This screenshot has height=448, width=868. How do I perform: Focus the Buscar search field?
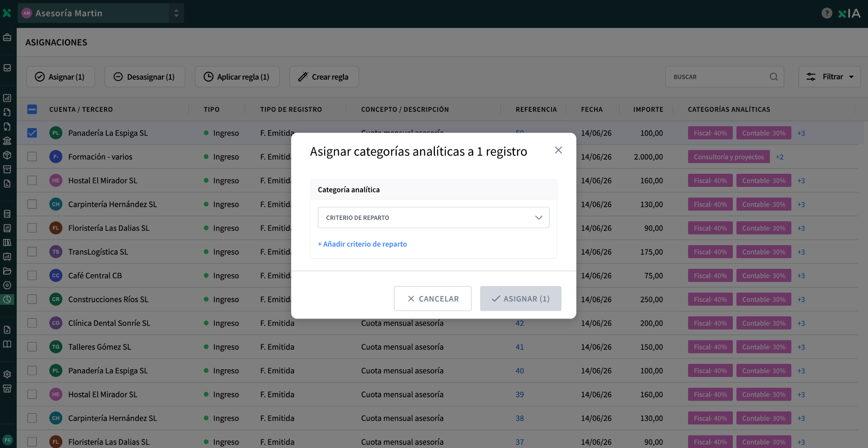pos(725,77)
